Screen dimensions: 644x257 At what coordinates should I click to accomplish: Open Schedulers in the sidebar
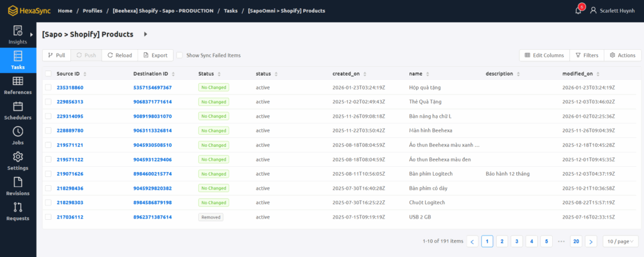click(x=18, y=111)
